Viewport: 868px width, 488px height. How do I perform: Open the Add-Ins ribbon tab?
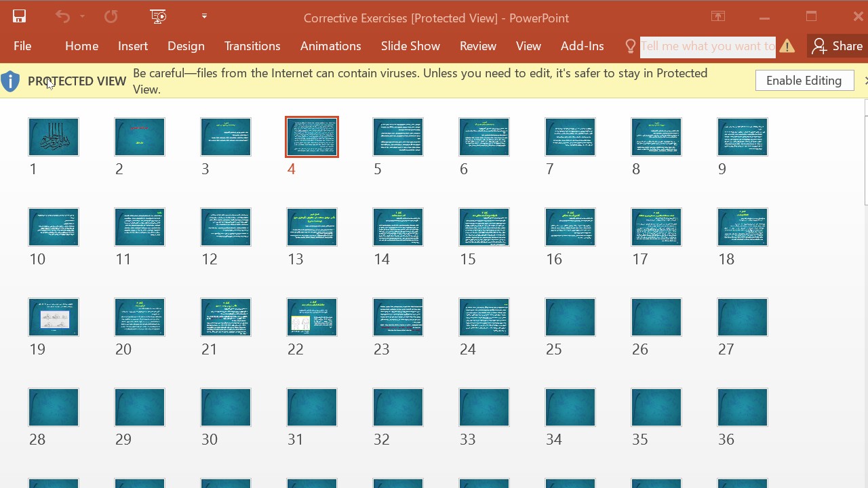(583, 46)
